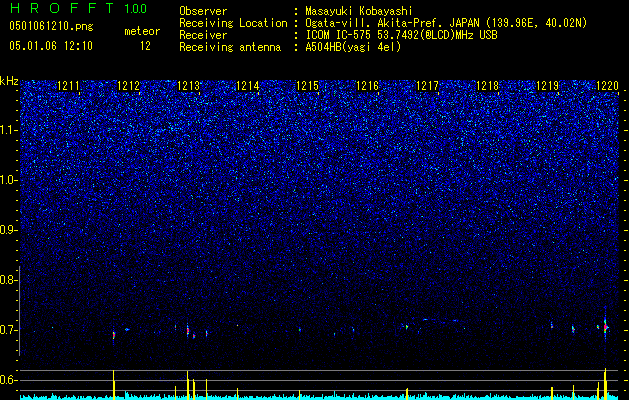
Task: Click the 1.0 kHz axis label
Action: click(8, 180)
